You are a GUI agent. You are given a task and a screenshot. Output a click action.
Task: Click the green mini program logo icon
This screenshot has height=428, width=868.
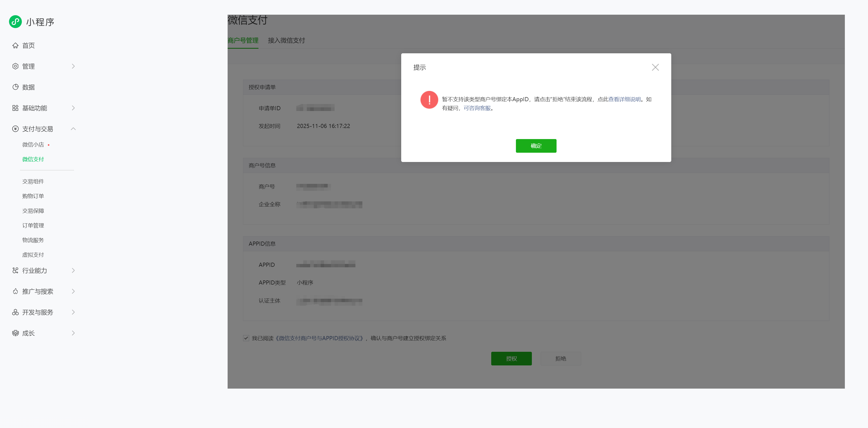(x=15, y=22)
